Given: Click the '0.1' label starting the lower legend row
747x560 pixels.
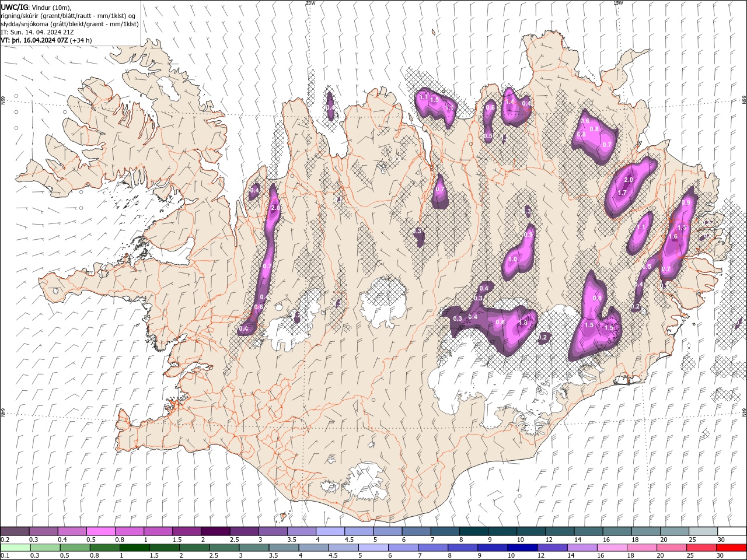Looking at the screenshot, I should 5,556.
